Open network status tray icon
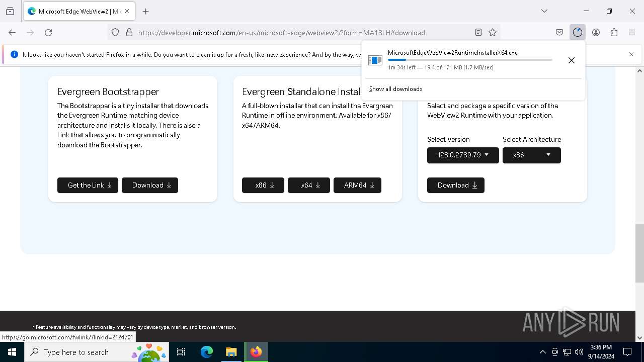Image resolution: width=644 pixels, height=362 pixels. point(567,352)
